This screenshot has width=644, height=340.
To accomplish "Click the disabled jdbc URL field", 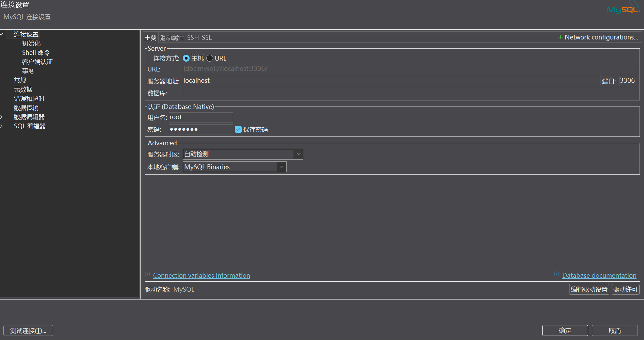I will [x=410, y=69].
